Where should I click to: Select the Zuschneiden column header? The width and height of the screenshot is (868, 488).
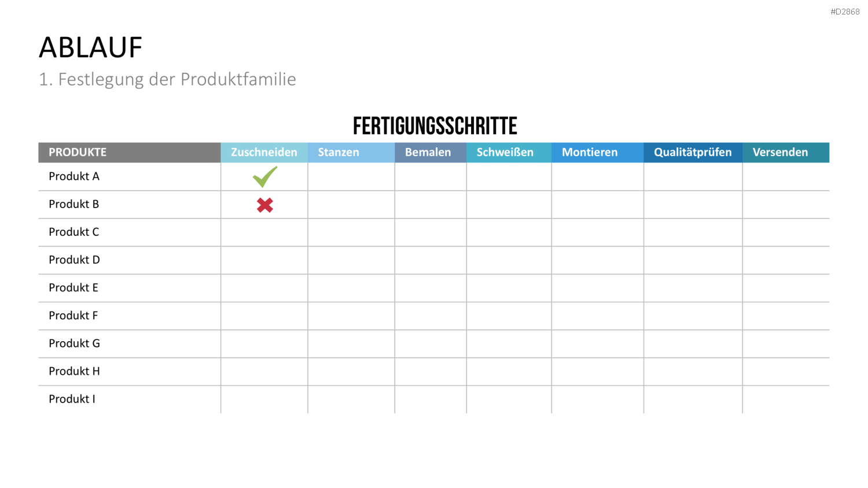point(264,153)
